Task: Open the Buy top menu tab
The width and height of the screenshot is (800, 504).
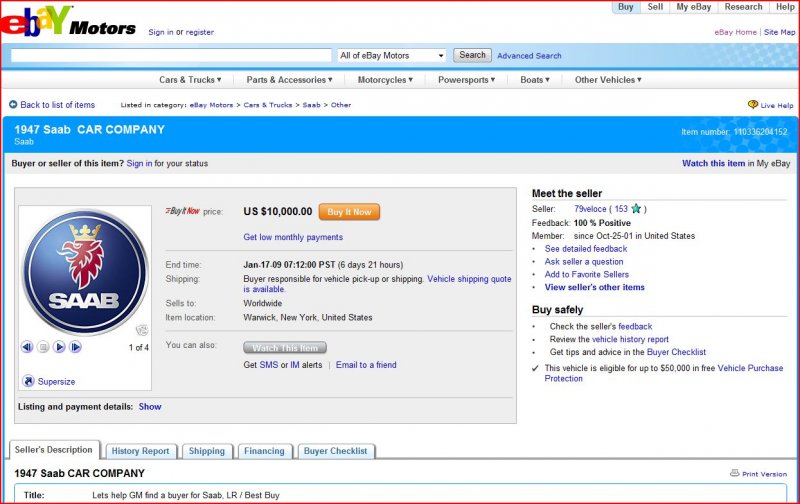Action: pos(626,7)
